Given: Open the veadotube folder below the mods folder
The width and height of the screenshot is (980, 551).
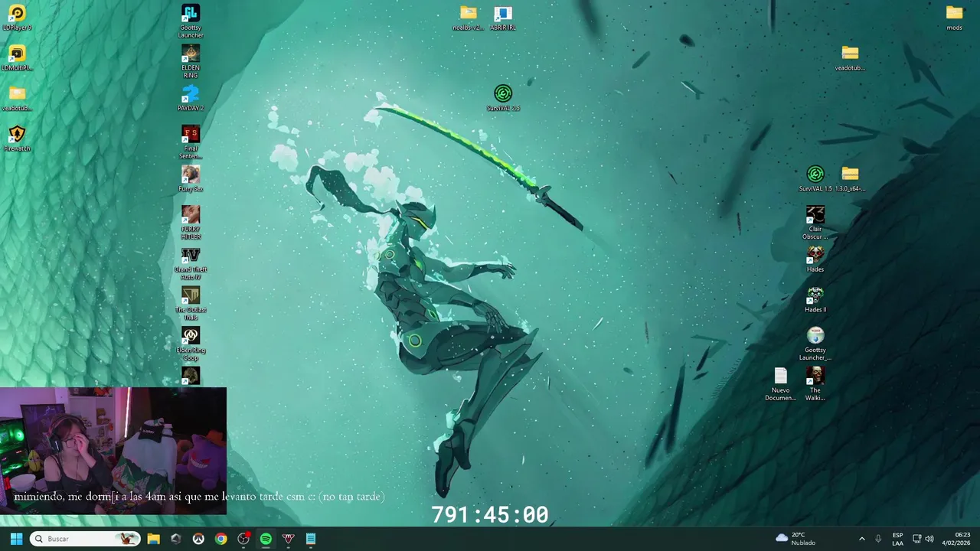Looking at the screenshot, I should [850, 58].
